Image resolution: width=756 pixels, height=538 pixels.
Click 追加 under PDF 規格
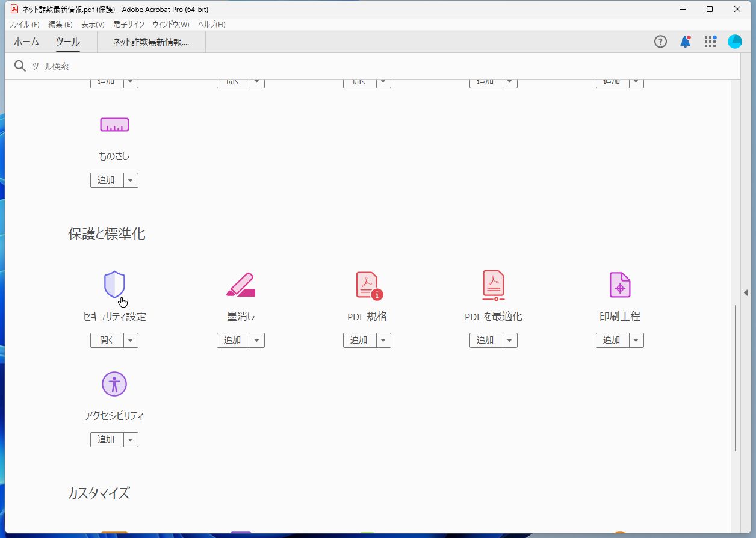[359, 340]
